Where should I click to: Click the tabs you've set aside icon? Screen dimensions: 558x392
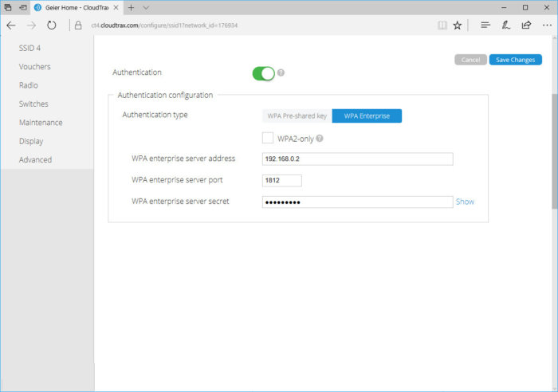coord(8,7)
